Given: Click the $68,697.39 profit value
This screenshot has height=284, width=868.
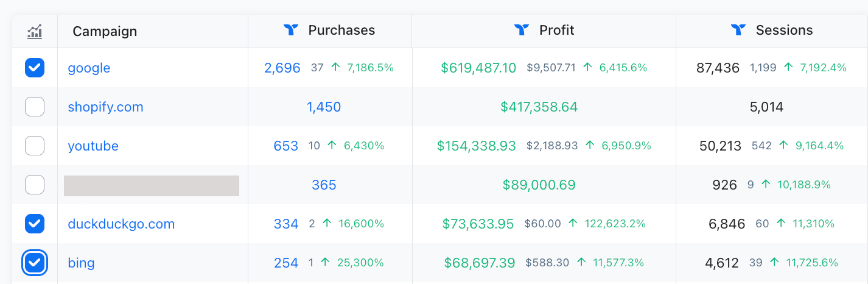Looking at the screenshot, I should (480, 263).
